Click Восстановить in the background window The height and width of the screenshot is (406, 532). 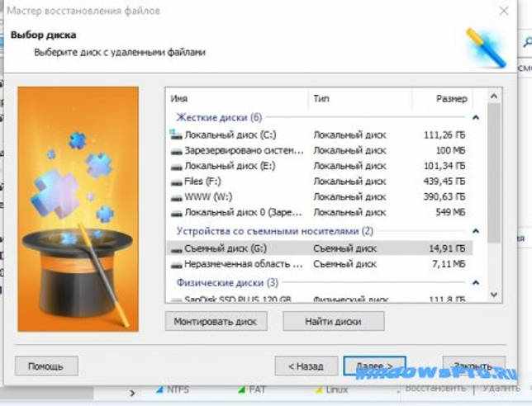click(435, 388)
